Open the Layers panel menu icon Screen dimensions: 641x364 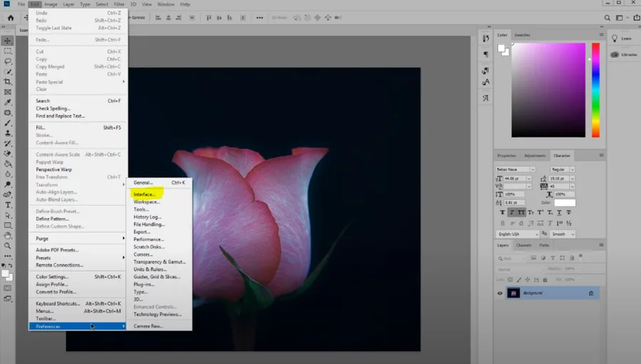click(x=601, y=245)
